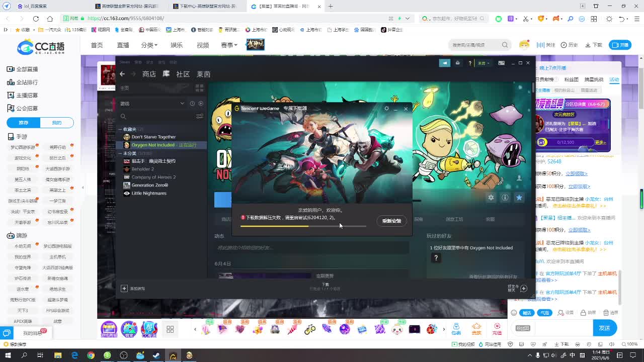Image resolution: width=644 pixels, height=362 pixels.
Task: Toggle recent-activity clock filter in Steam library
Action: pyautogui.click(x=192, y=104)
